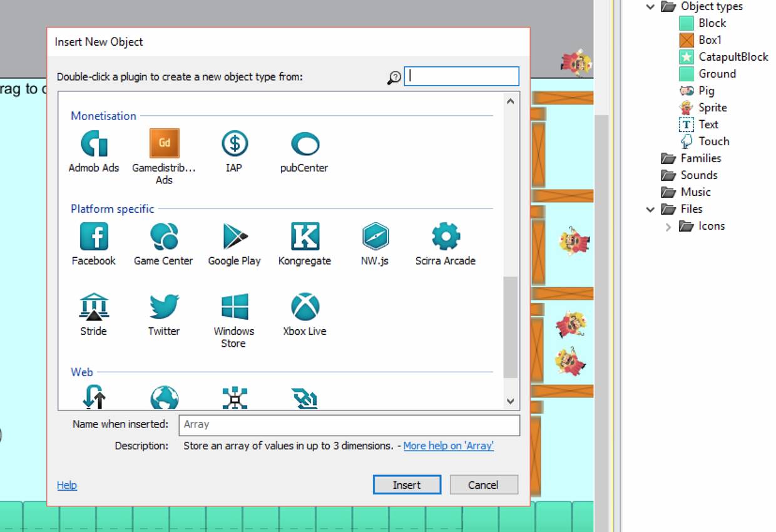776x532 pixels.
Task: Expand the Icons folder
Action: tap(668, 227)
